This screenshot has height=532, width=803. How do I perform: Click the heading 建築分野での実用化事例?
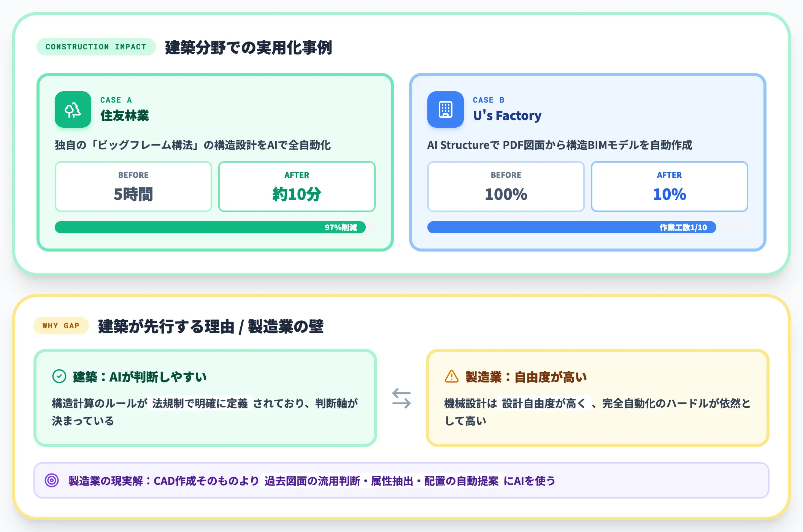tap(249, 47)
